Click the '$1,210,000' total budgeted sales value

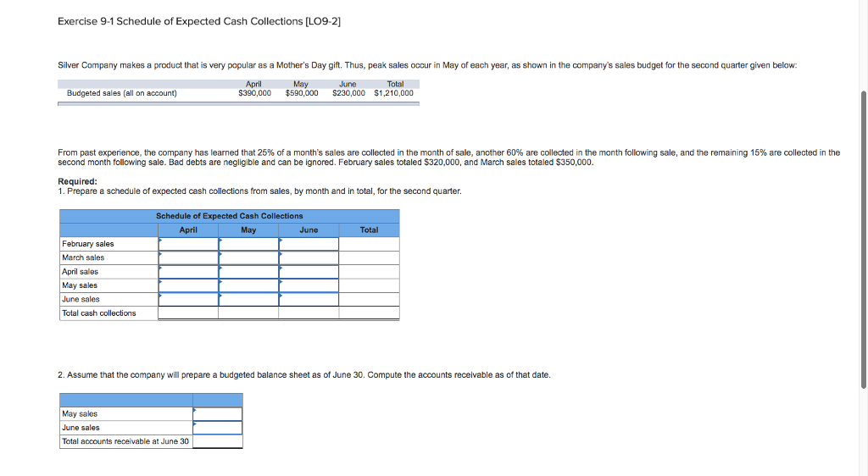click(x=393, y=93)
